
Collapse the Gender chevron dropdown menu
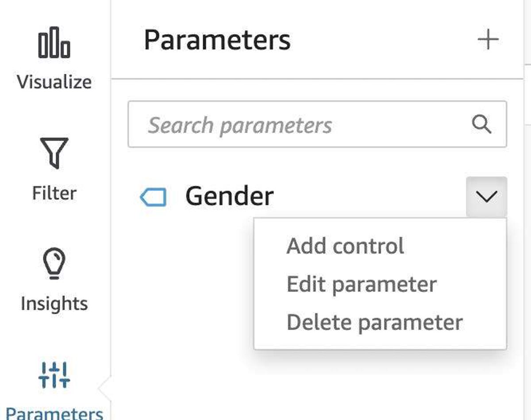[x=486, y=197]
